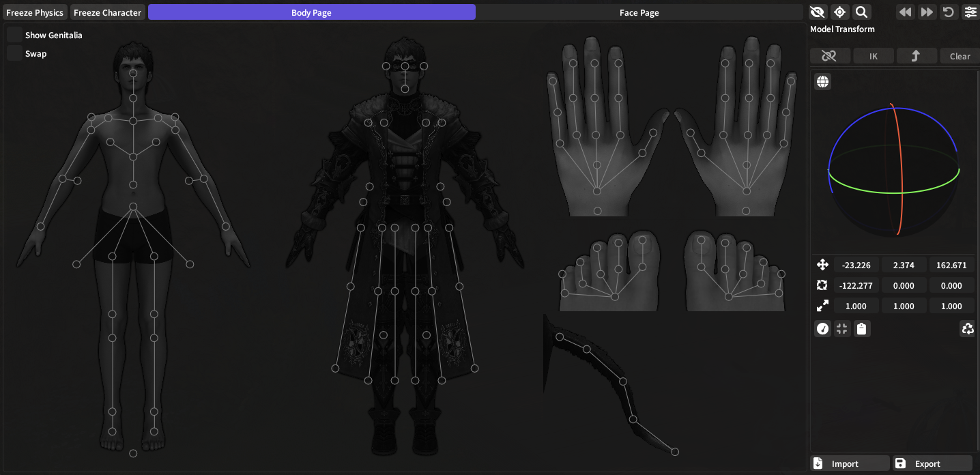Click Freeze Physics
The image size is (980, 475).
click(35, 12)
